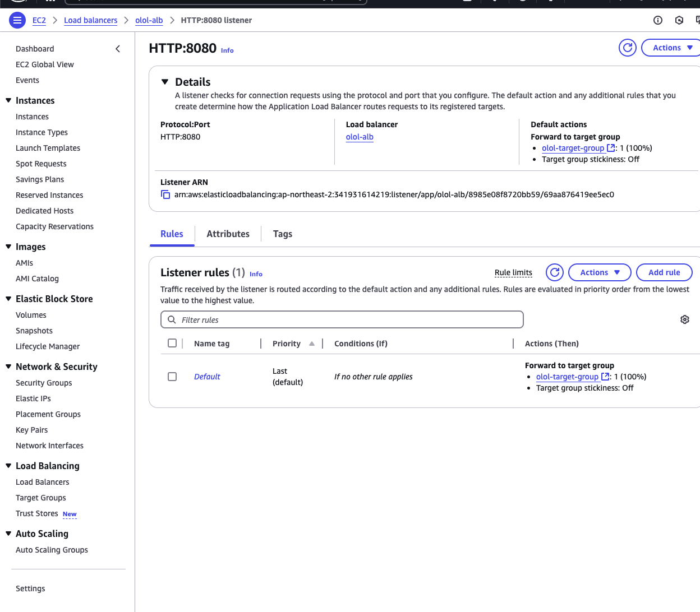Open table preferences gear icon

[685, 319]
